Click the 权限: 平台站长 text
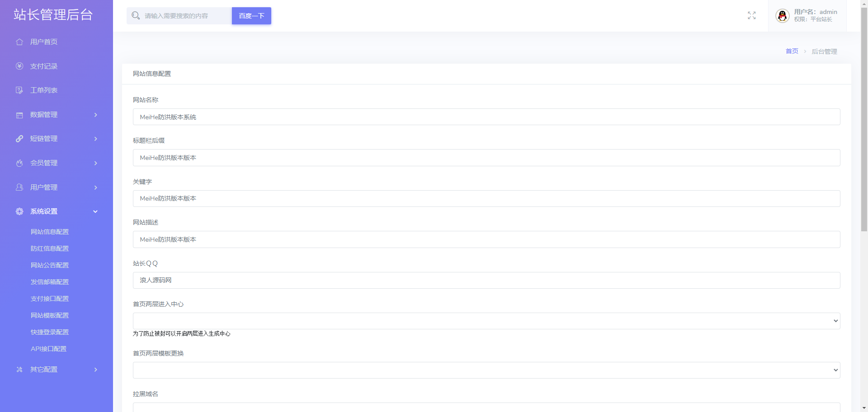This screenshot has width=868, height=412. click(813, 19)
